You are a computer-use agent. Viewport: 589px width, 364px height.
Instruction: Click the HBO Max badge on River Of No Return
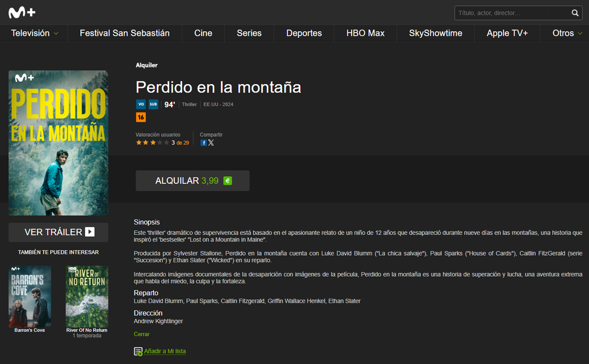[x=71, y=270]
